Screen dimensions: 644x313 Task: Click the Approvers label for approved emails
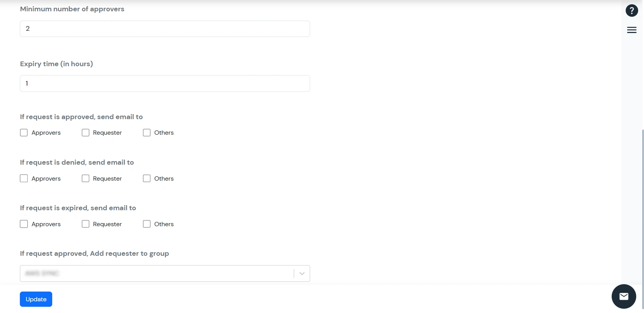tap(46, 132)
